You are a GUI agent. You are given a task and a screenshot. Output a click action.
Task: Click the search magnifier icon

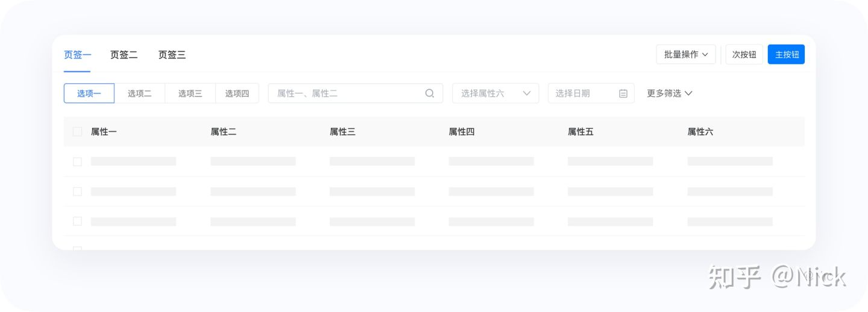point(430,94)
